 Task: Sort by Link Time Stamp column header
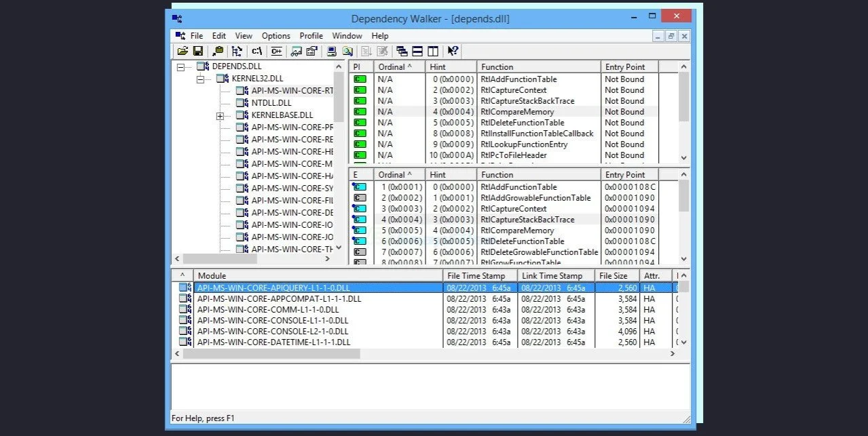pos(556,276)
